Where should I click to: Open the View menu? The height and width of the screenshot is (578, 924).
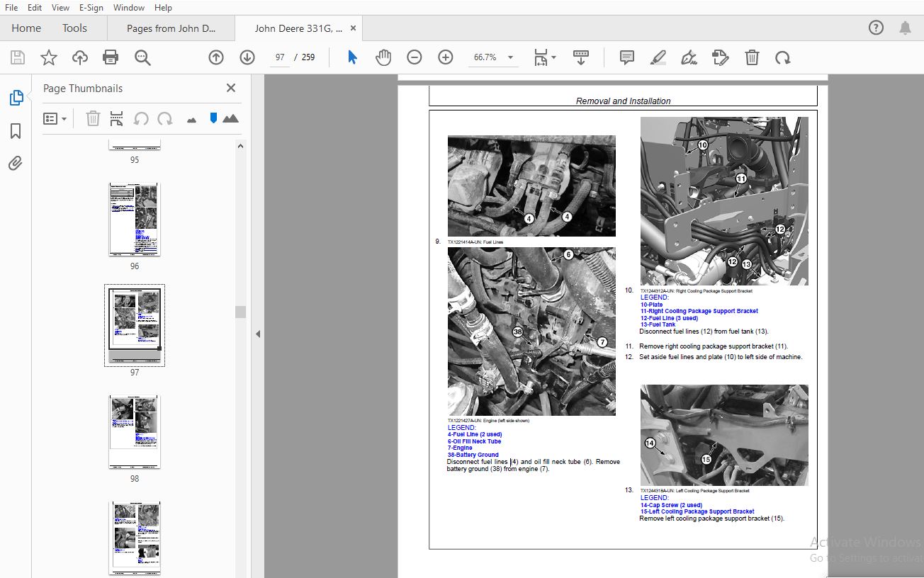tap(60, 7)
